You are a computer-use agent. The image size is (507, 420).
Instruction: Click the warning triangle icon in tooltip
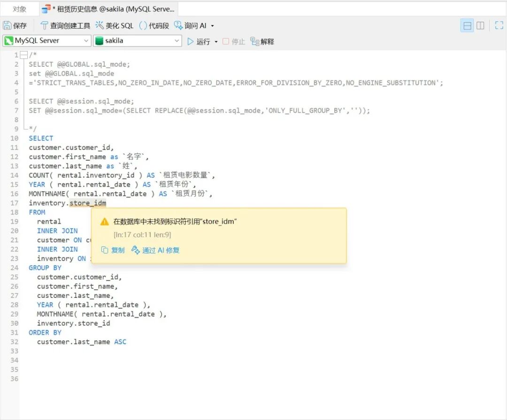104,222
